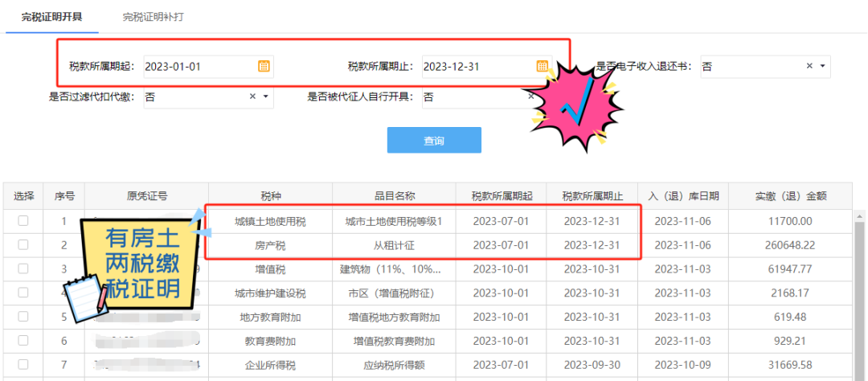Viewport: 868px width, 381px height.
Task: Check the row 6 教育费附加 box
Action: (x=23, y=340)
